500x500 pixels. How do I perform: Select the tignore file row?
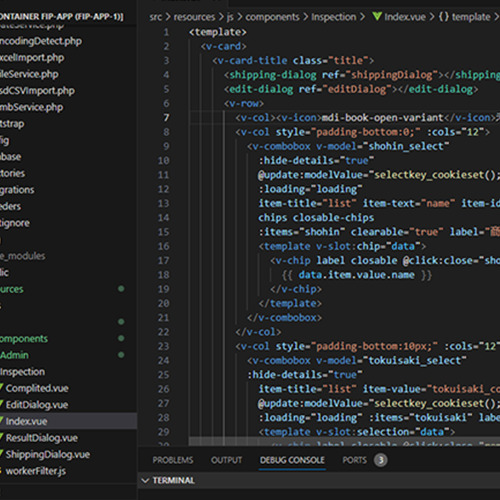tap(68, 223)
